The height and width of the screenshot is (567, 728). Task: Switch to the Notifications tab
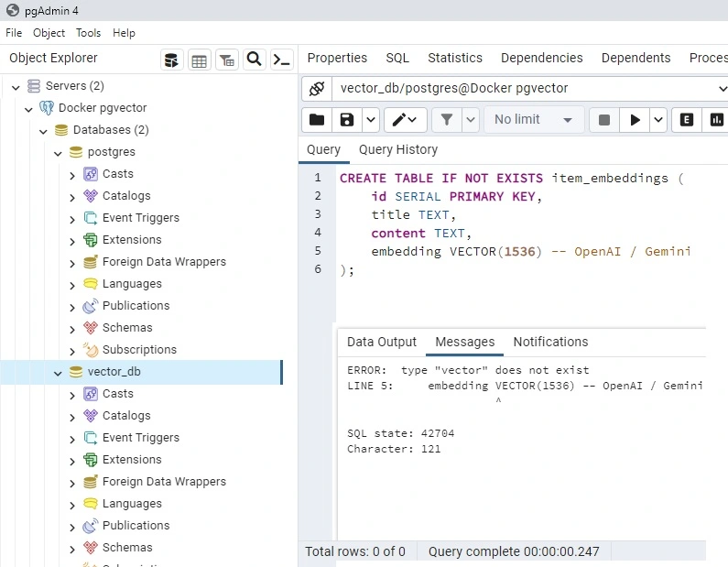550,342
